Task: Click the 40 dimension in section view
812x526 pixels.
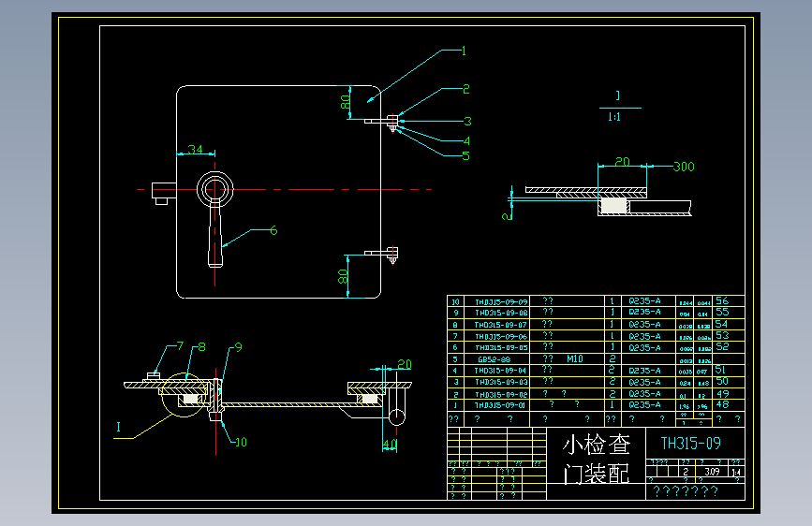Action: (390, 445)
